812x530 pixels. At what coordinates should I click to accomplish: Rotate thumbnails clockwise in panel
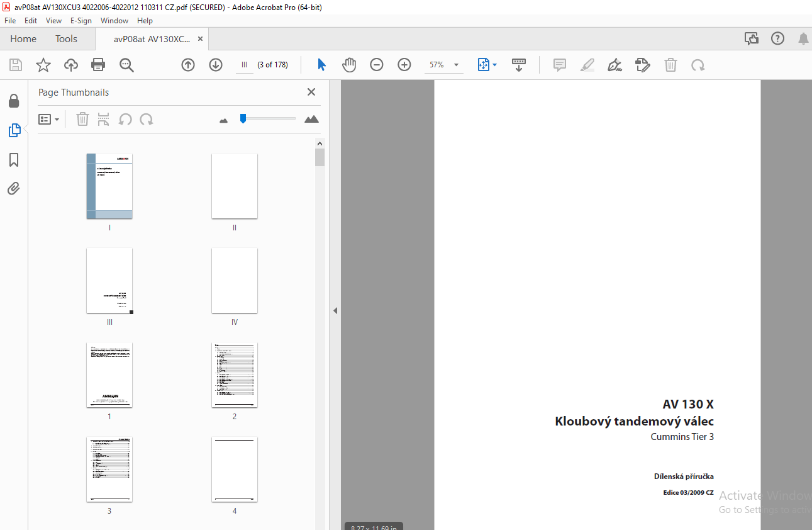pos(147,119)
